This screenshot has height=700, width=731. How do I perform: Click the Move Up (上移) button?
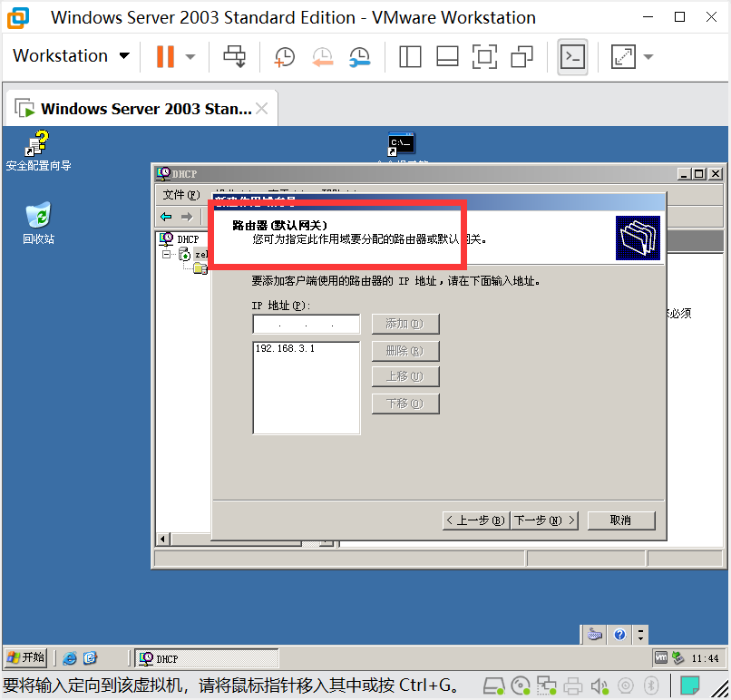pyautogui.click(x=405, y=376)
